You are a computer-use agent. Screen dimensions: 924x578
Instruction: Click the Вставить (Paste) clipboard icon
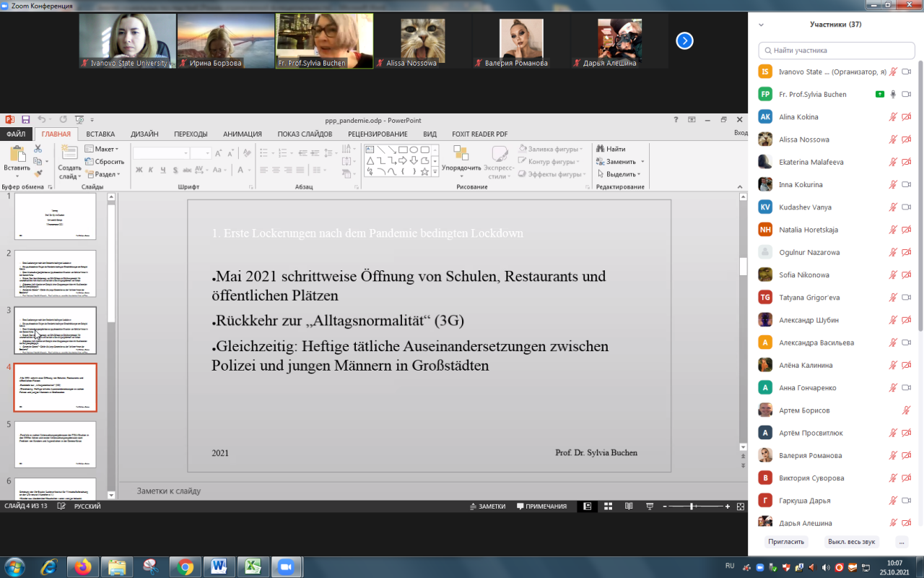tap(17, 155)
